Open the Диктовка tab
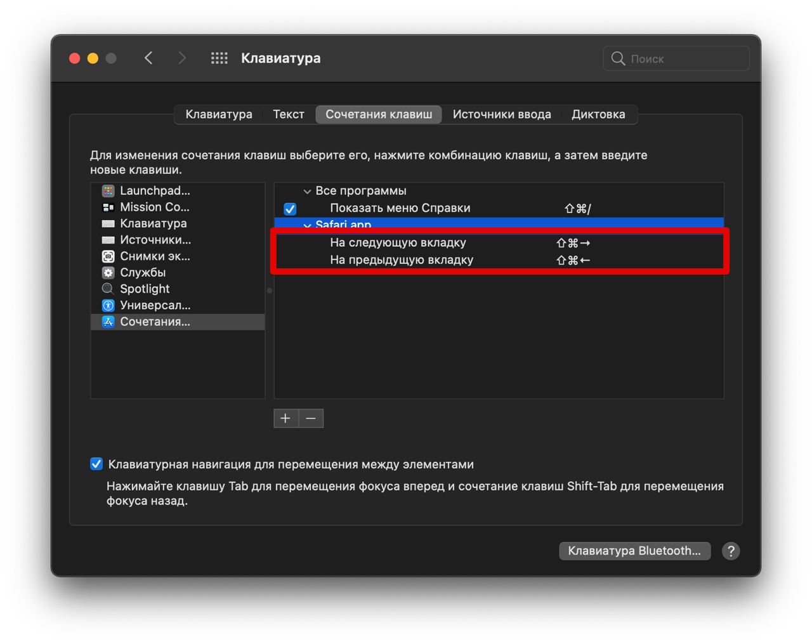 (x=598, y=114)
